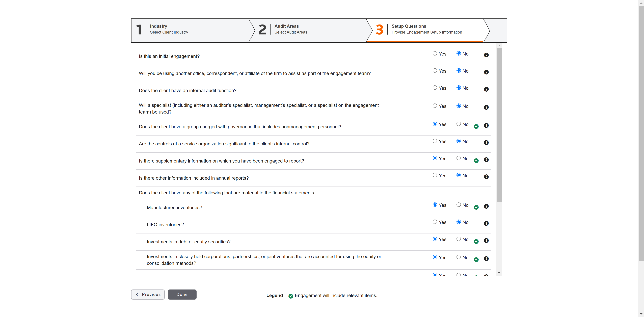Show info for specialist usage question
The width and height of the screenshot is (644, 317).
pos(486,107)
